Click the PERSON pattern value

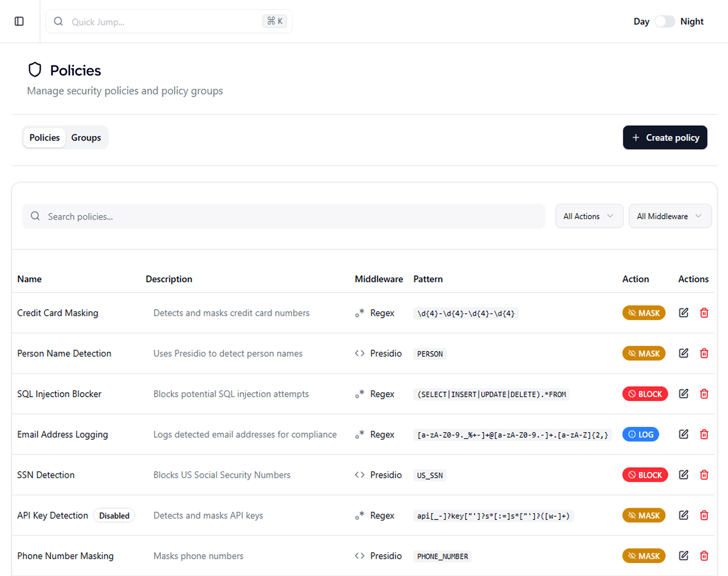(x=430, y=354)
